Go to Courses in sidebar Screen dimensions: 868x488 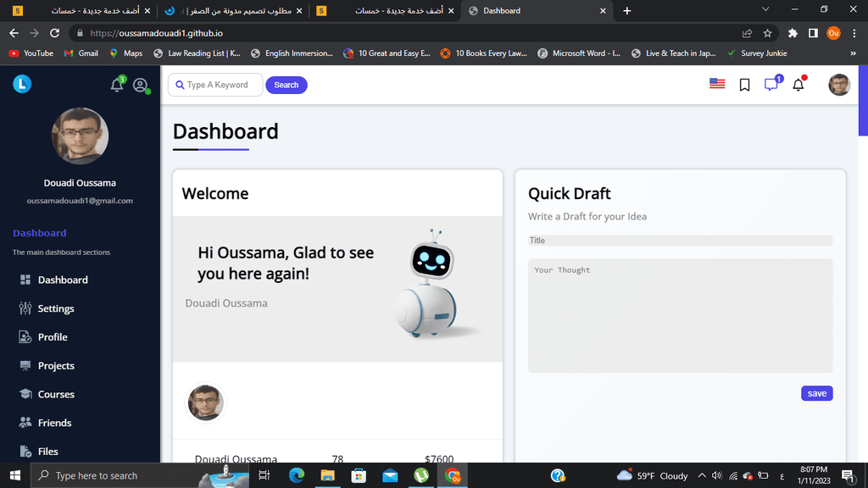pyautogui.click(x=56, y=394)
